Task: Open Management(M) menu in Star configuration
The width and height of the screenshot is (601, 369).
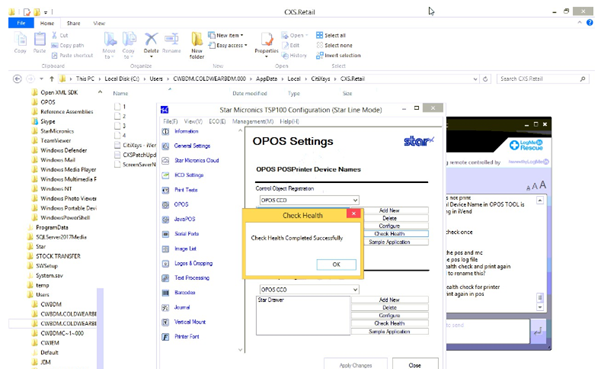Action: pyautogui.click(x=253, y=121)
